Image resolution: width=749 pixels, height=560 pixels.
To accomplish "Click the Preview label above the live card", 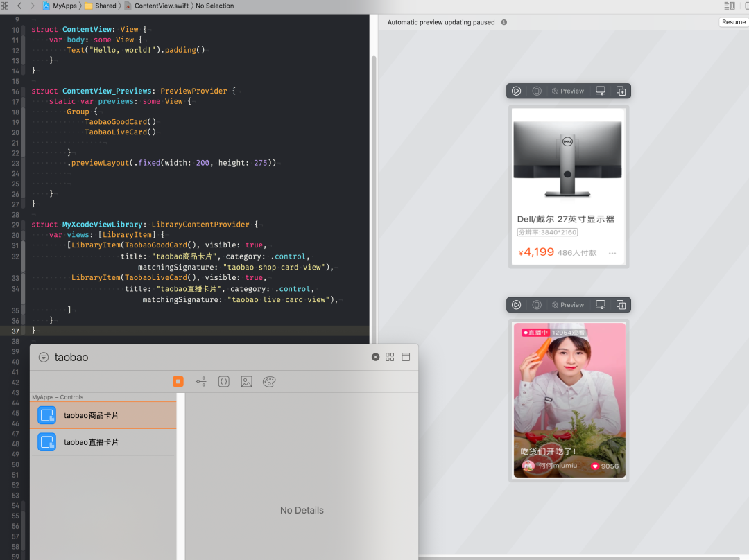I will tap(568, 304).
